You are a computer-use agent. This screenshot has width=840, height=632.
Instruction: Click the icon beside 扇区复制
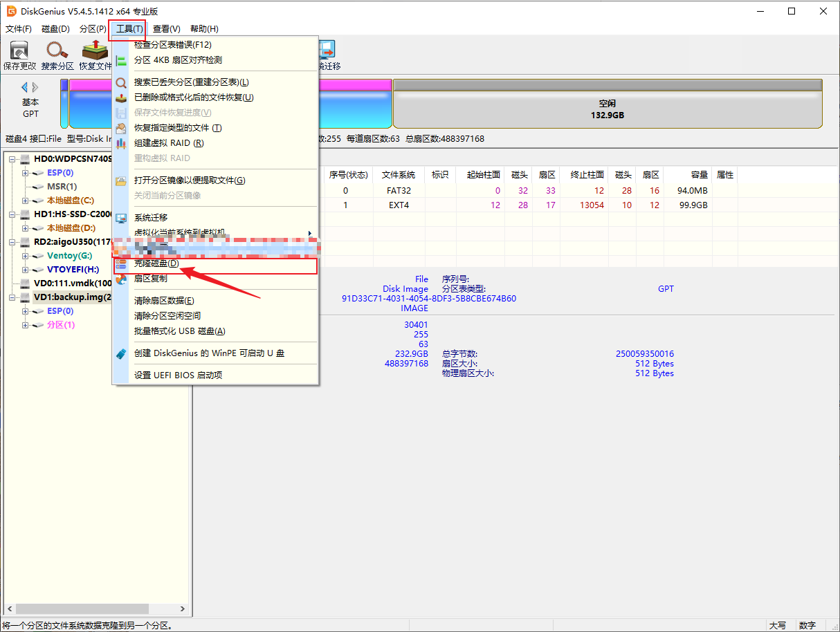(x=121, y=279)
